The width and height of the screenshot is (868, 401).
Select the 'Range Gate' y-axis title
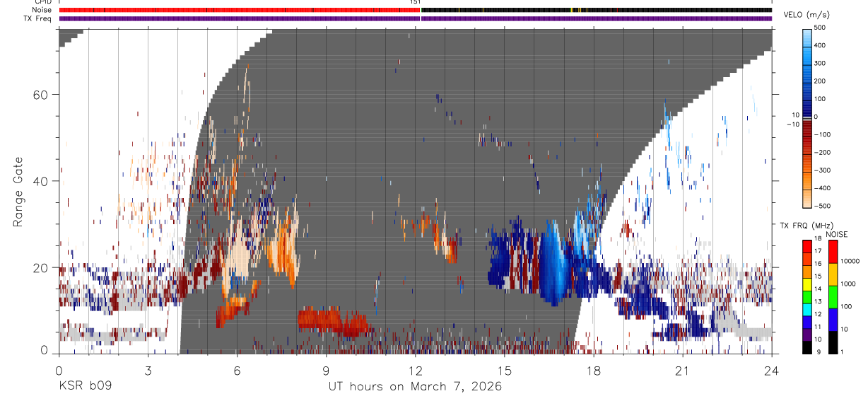pos(19,192)
